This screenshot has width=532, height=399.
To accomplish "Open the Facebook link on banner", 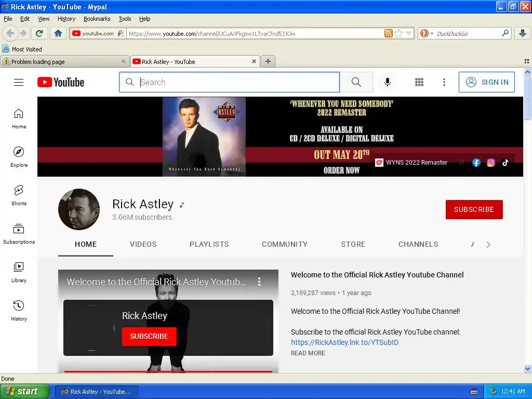I will 476,163.
